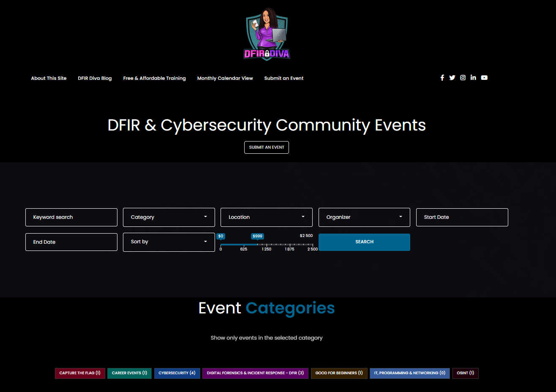
Task: Click the price slider track near 1 875
Action: pyautogui.click(x=290, y=245)
